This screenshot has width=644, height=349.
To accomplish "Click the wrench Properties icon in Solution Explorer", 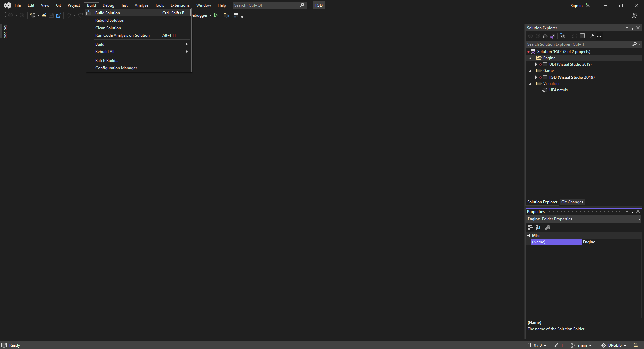I will [x=592, y=36].
